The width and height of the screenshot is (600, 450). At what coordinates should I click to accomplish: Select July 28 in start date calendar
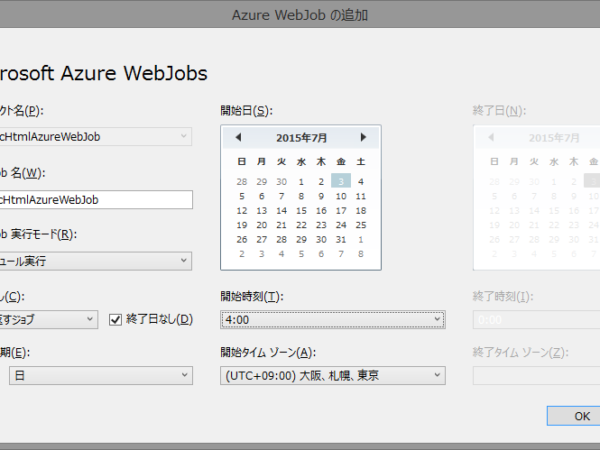click(x=281, y=240)
